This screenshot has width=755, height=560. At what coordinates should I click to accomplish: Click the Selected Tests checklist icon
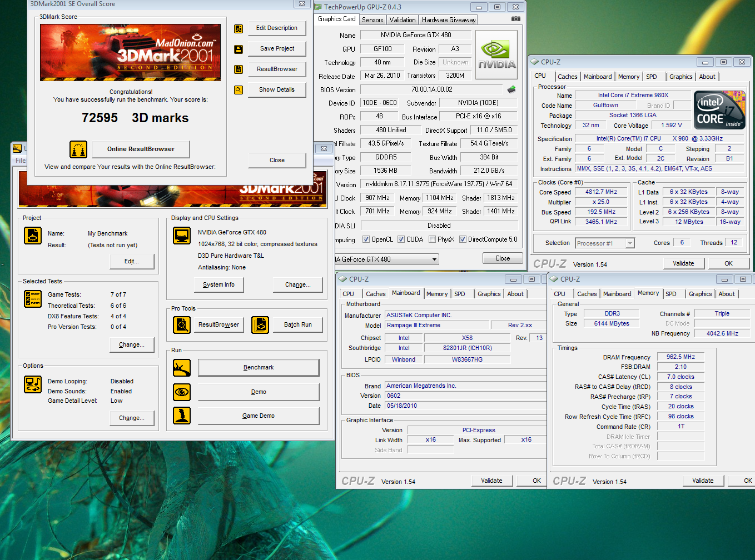click(33, 299)
